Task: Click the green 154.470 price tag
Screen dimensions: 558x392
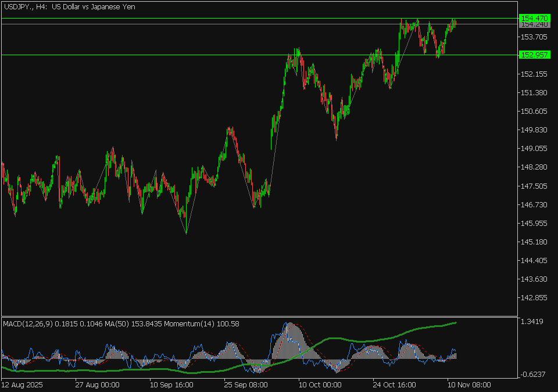Action: (x=533, y=19)
